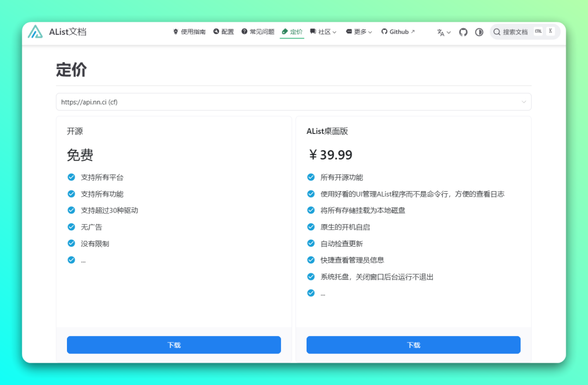Click the 更多 ellipsis icon

[349, 32]
